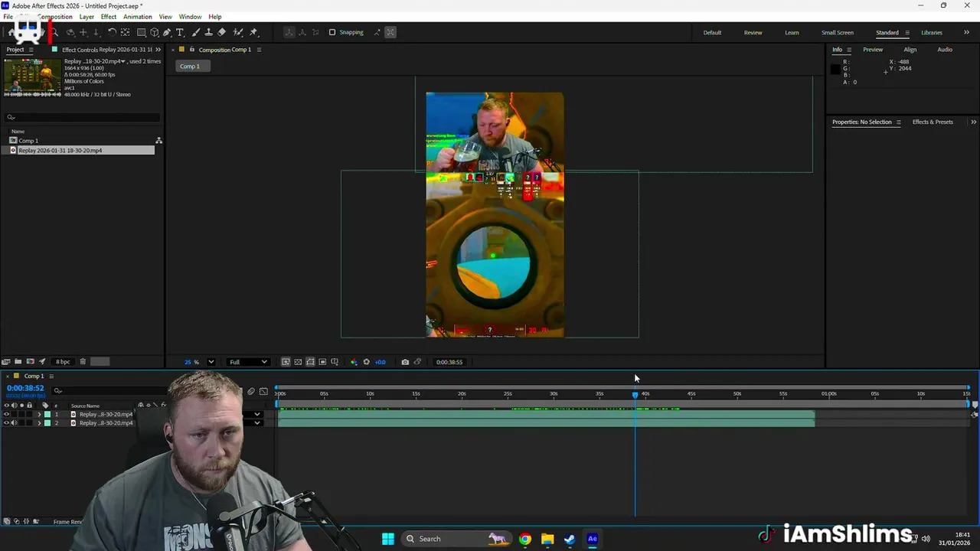Switch to the Small Screen workspace

838,32
